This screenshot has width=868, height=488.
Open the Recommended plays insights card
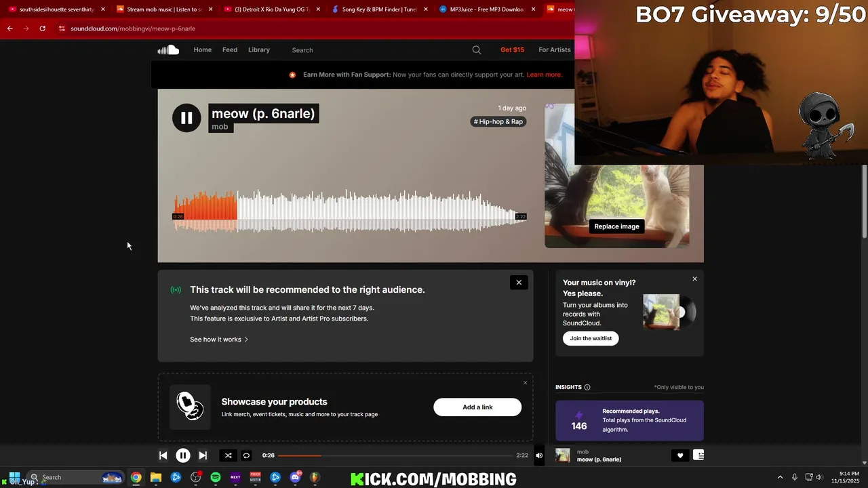click(x=629, y=421)
